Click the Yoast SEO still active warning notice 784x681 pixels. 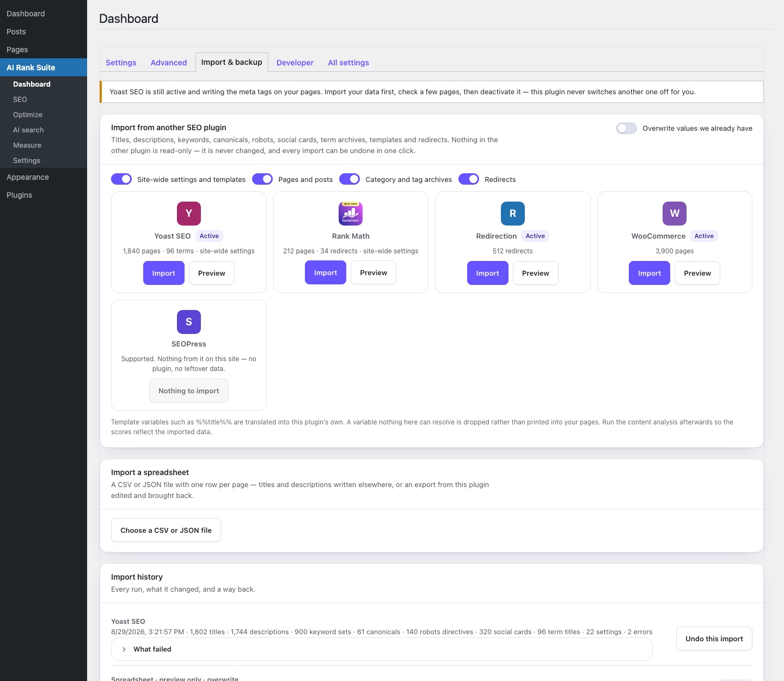click(x=432, y=92)
